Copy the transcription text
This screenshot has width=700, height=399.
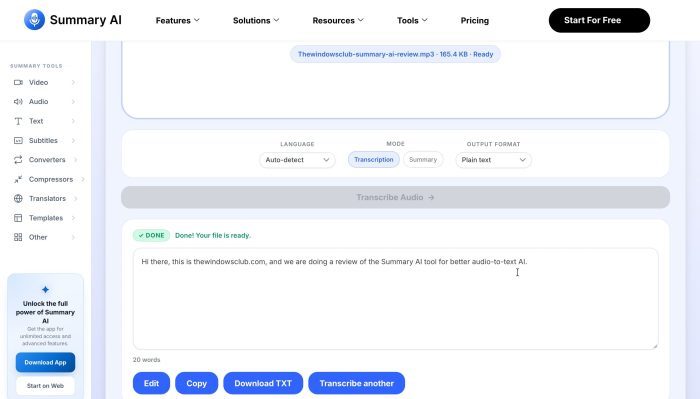[196, 383]
